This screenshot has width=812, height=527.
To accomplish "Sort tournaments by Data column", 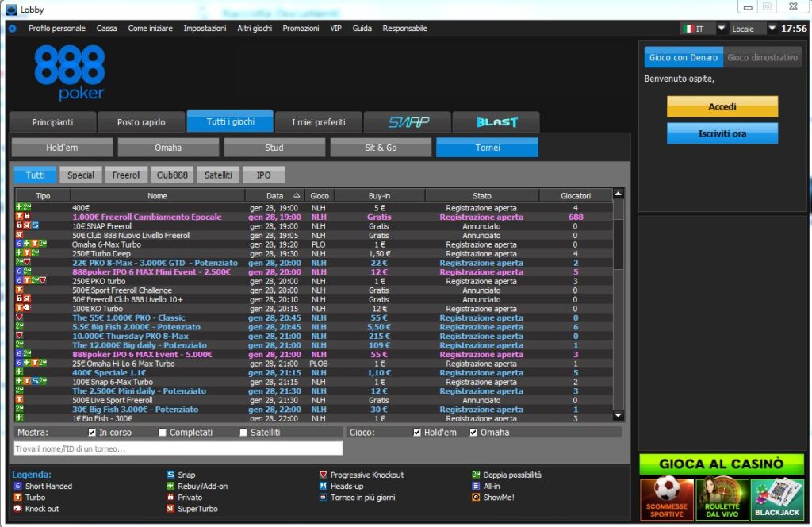I will coord(275,196).
